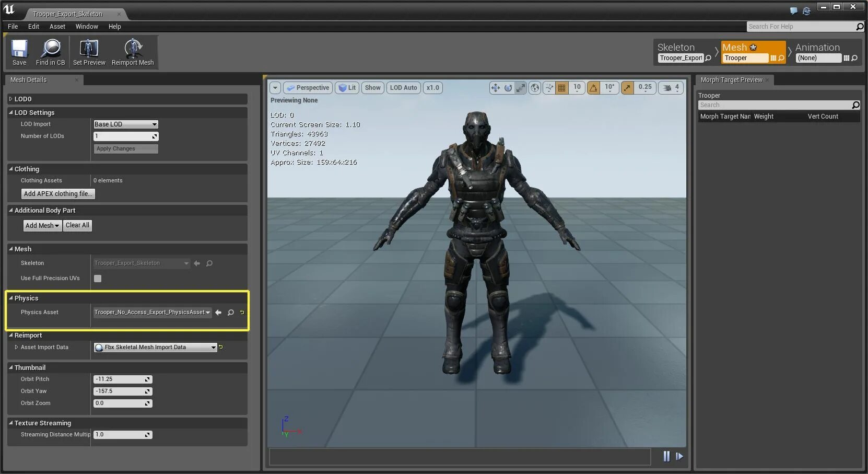Click the surface snapping icon in viewport toolbar
868x474 pixels.
(549, 88)
